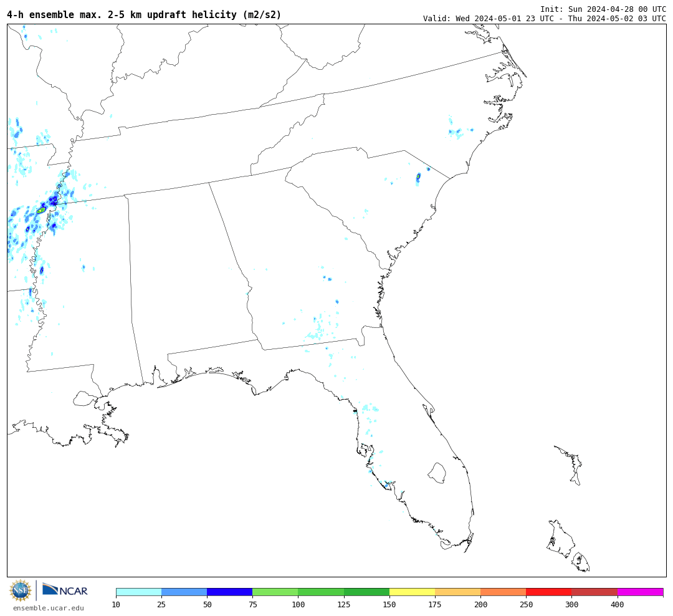Click the 'Init: Sun 2024-04-28 00 UTC' text
673x616 pixels.
pyautogui.click(x=603, y=9)
